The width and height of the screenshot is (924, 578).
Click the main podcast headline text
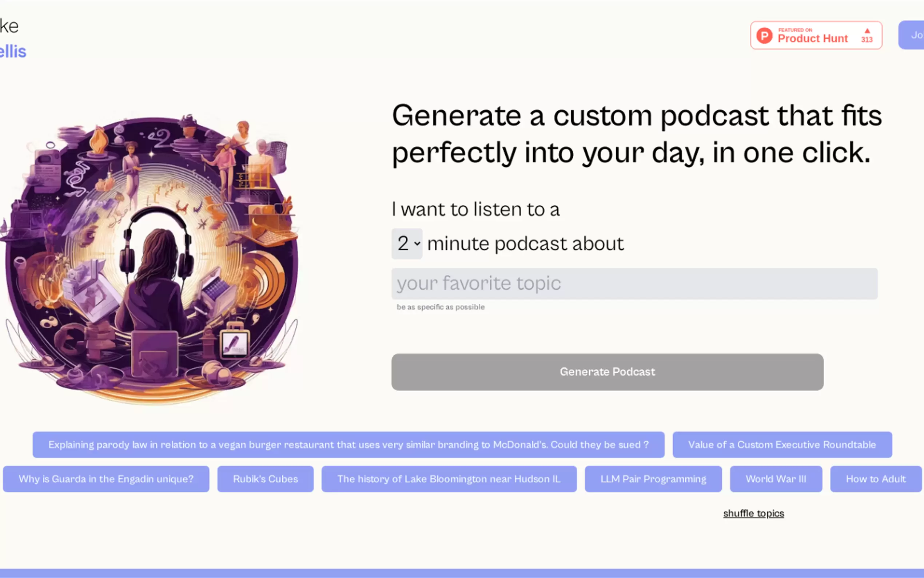pyautogui.click(x=636, y=134)
